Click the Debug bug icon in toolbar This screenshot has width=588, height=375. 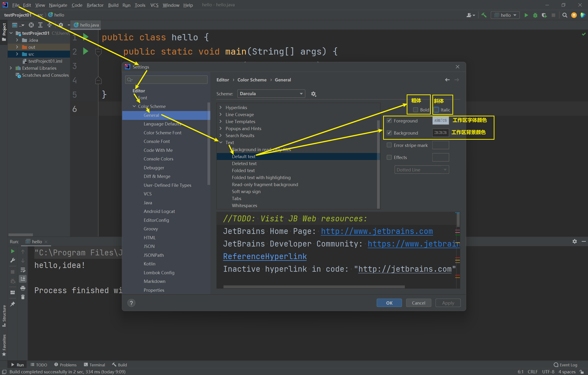click(x=535, y=15)
